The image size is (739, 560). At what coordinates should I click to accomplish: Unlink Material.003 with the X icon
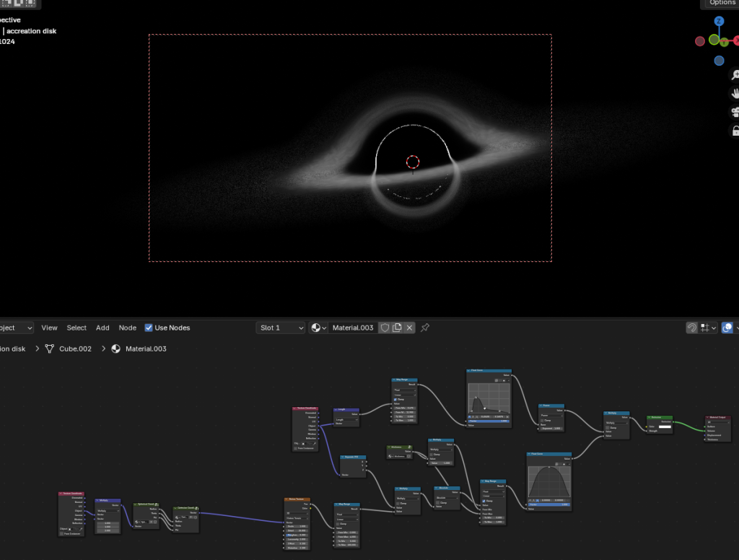click(x=409, y=328)
